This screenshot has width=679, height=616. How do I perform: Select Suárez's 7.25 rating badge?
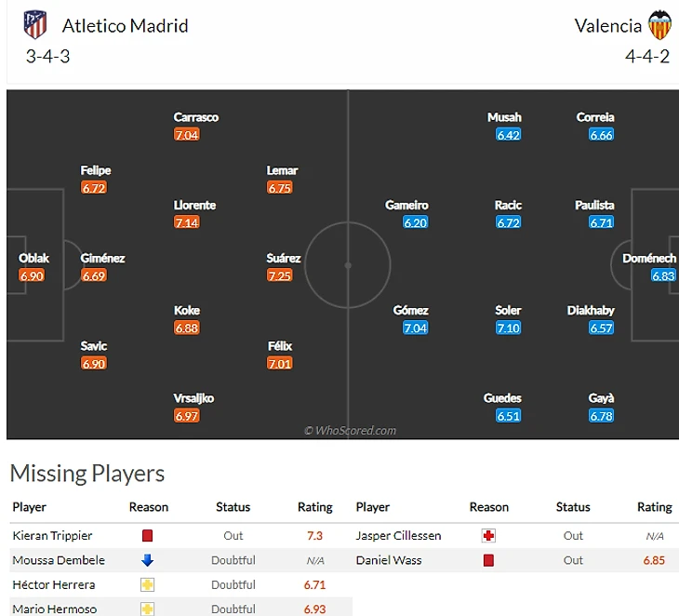(279, 275)
